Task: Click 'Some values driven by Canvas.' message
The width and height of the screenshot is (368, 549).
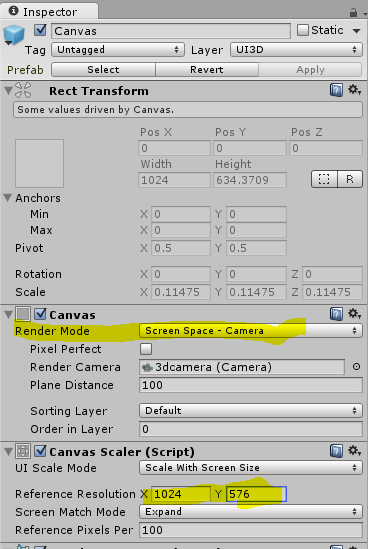Action: [x=188, y=110]
